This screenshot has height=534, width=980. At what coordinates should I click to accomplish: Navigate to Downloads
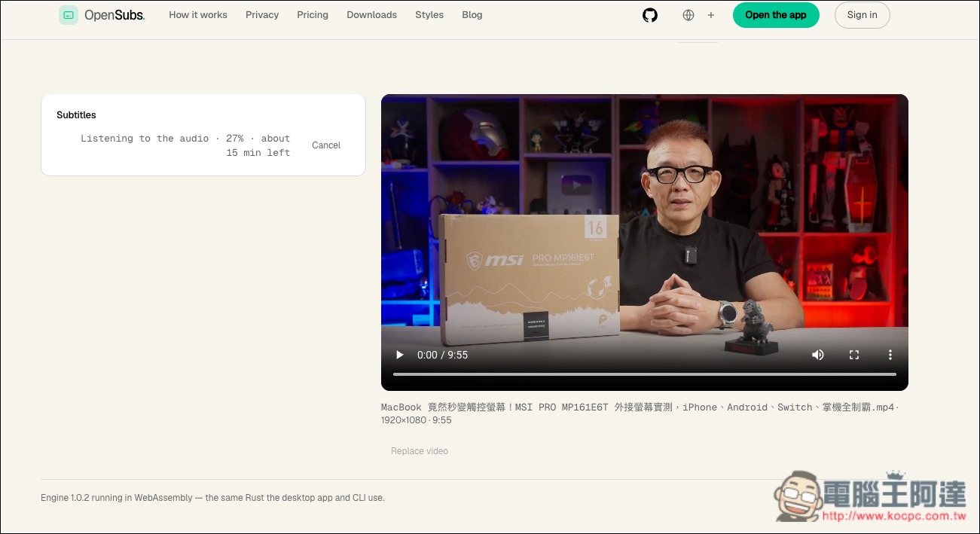coord(371,15)
